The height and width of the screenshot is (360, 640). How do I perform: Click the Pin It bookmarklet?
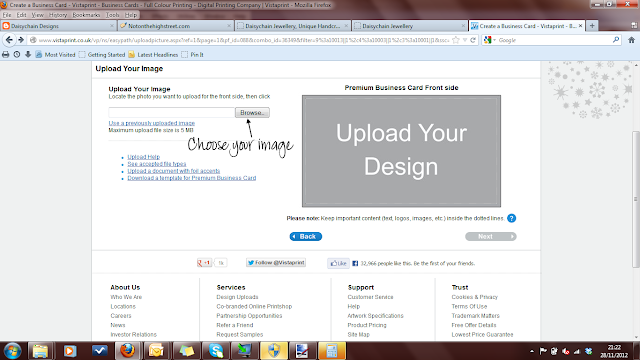193,54
